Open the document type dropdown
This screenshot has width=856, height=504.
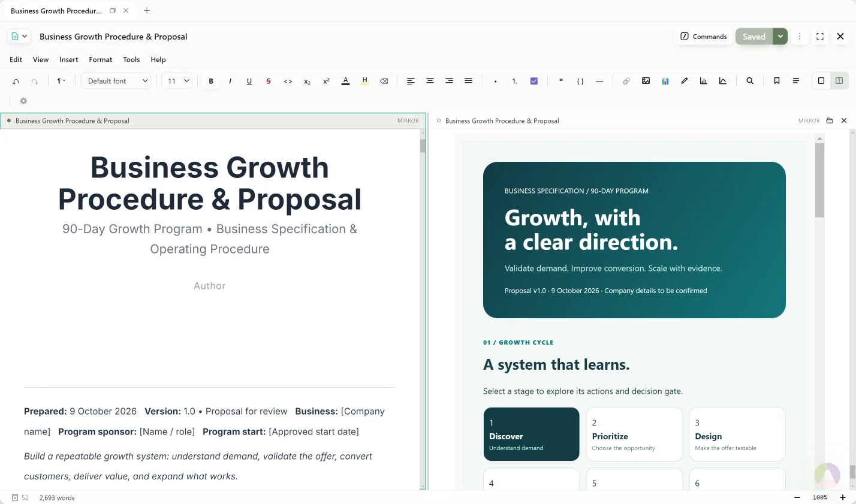coord(19,37)
